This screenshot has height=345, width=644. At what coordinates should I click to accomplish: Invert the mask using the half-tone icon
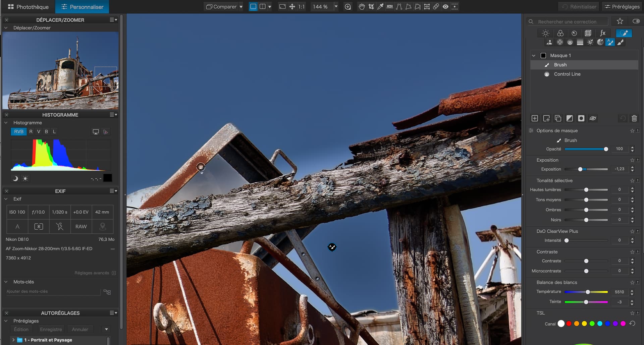[570, 118]
